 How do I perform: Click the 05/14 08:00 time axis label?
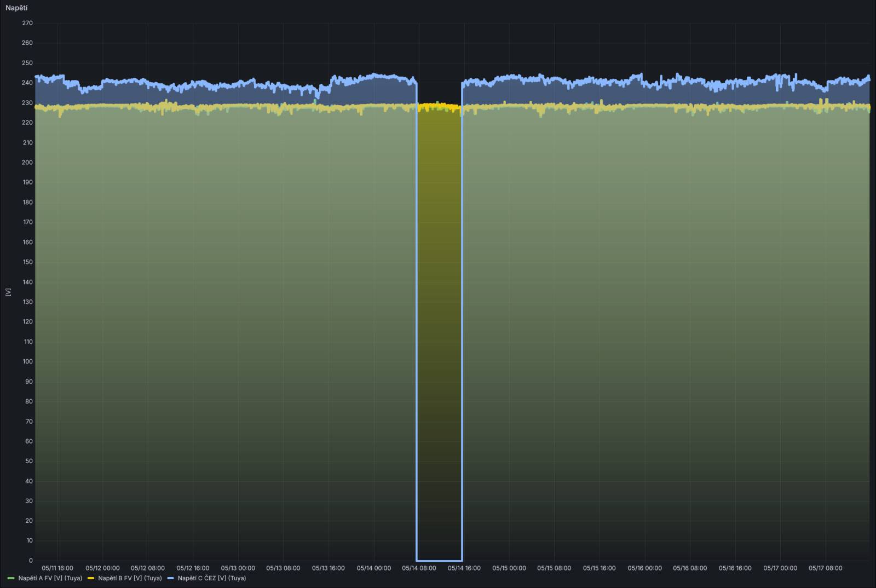(x=419, y=568)
